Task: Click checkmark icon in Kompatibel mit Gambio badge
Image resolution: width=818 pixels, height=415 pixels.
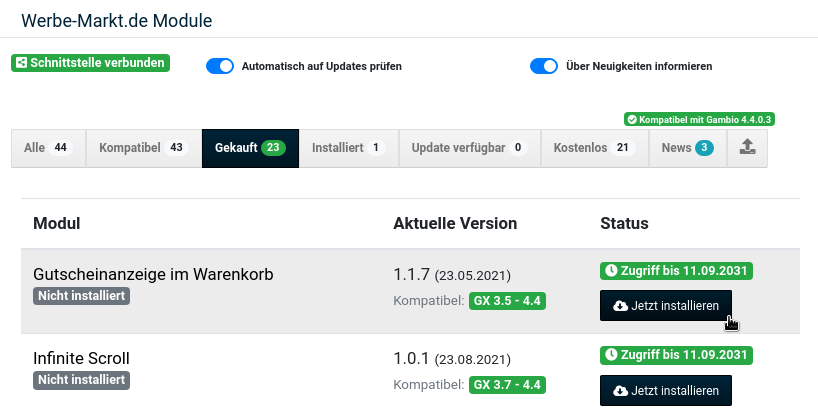Action: [x=632, y=120]
